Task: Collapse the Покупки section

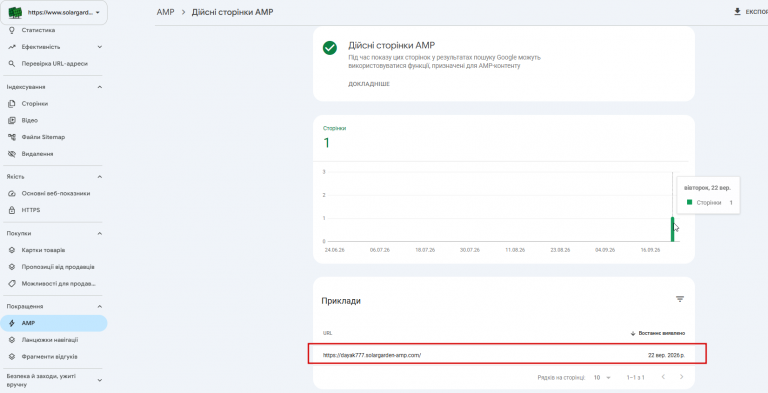Action: (100, 234)
